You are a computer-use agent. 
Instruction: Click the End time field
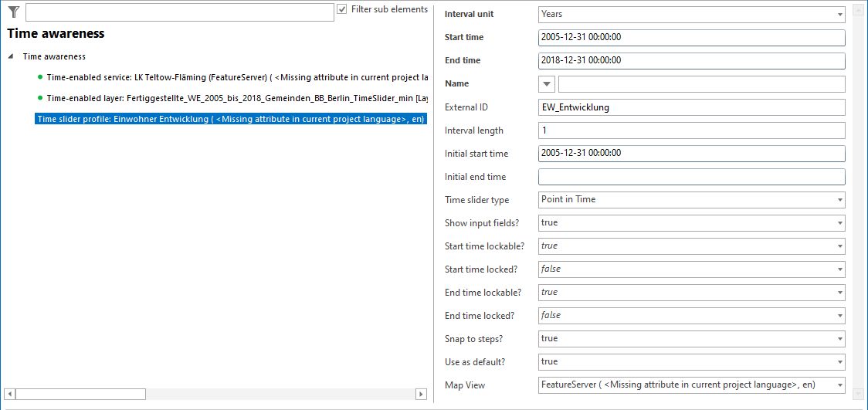click(x=691, y=60)
